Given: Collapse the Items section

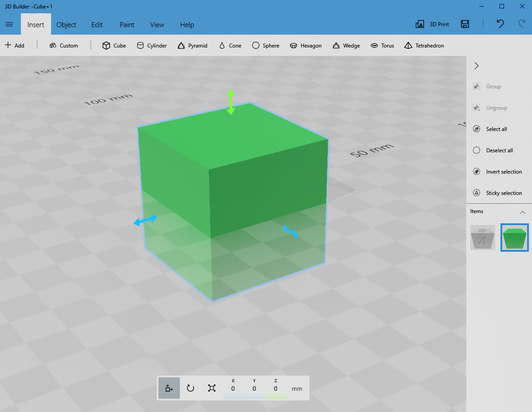Looking at the screenshot, I should (523, 211).
